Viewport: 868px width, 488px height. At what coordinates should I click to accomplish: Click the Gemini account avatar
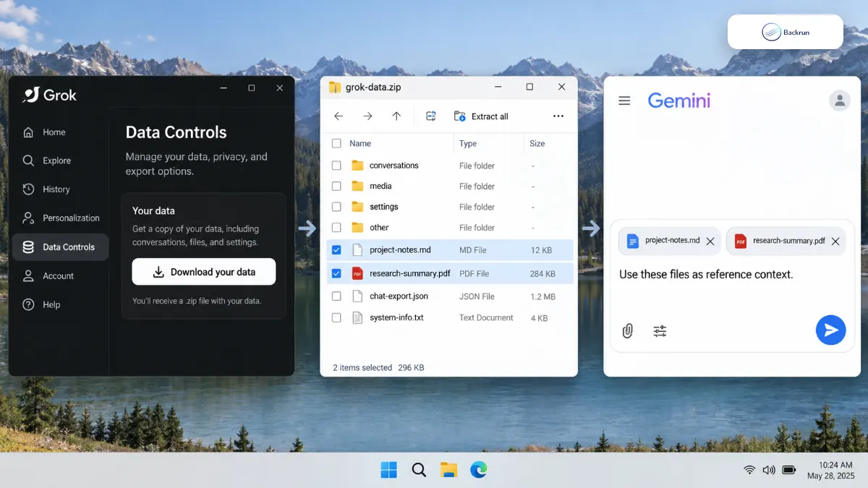pos(839,100)
